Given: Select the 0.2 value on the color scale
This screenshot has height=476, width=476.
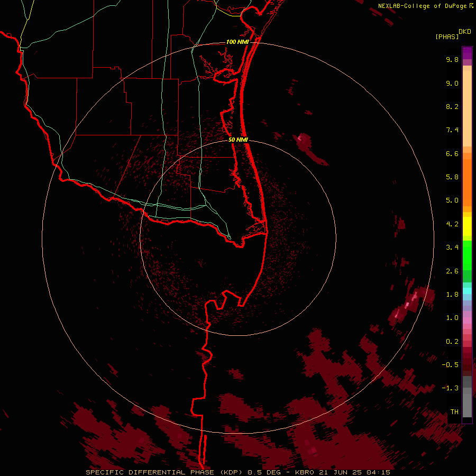Looking at the screenshot, I should 452,342.
